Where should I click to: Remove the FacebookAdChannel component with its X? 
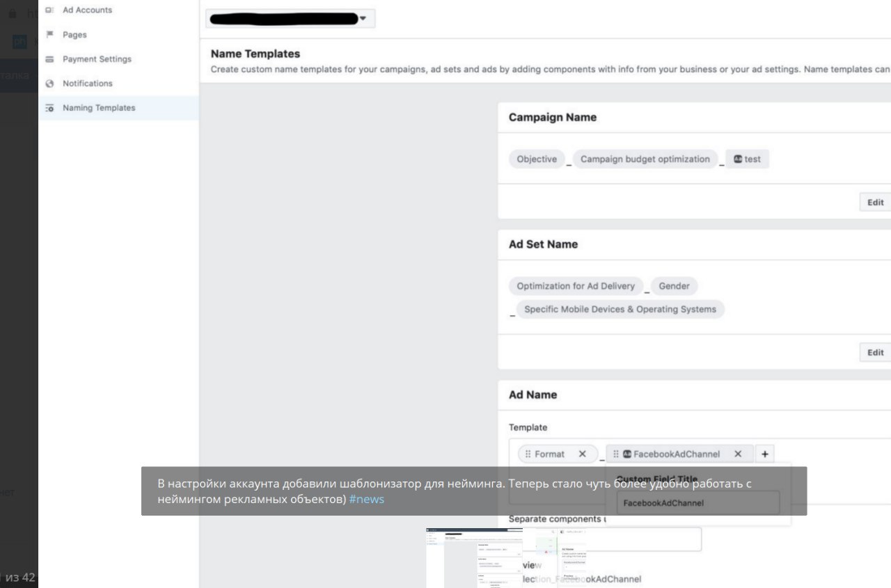pos(738,454)
